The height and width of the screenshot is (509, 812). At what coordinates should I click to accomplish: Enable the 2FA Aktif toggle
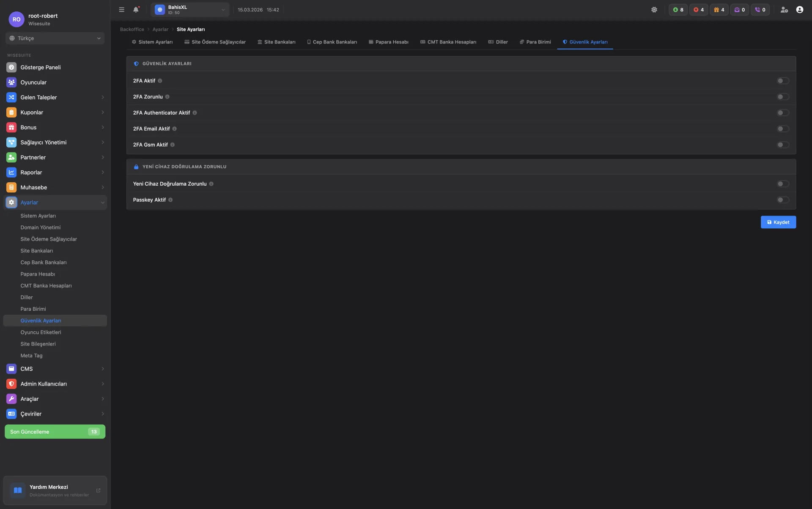point(782,81)
